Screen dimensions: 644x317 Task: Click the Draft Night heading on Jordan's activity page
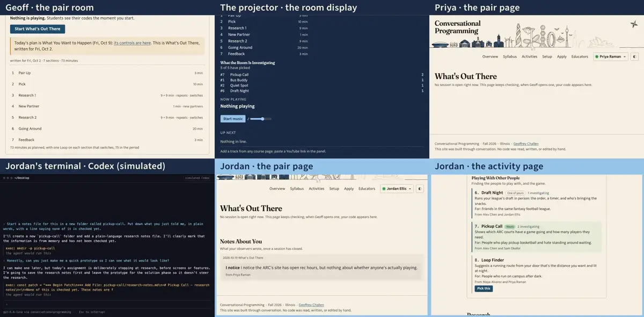tap(492, 193)
